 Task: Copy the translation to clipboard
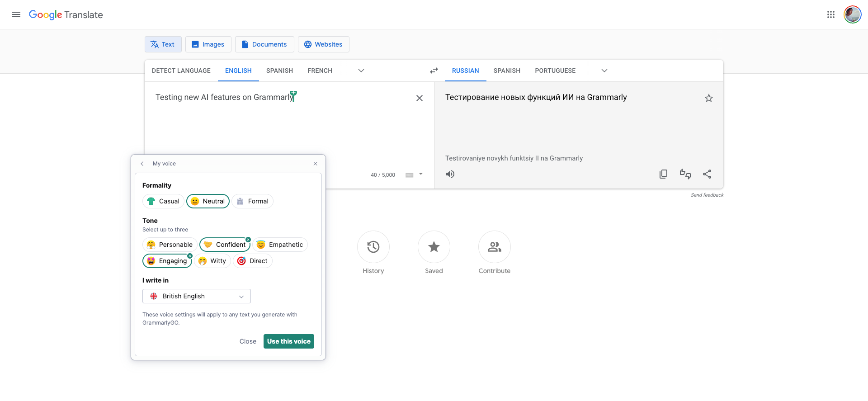point(663,174)
